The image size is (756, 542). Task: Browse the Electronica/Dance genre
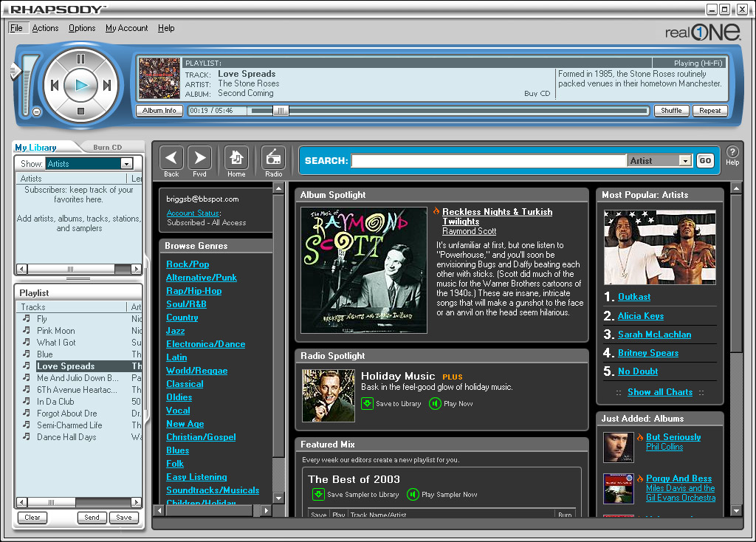click(206, 344)
